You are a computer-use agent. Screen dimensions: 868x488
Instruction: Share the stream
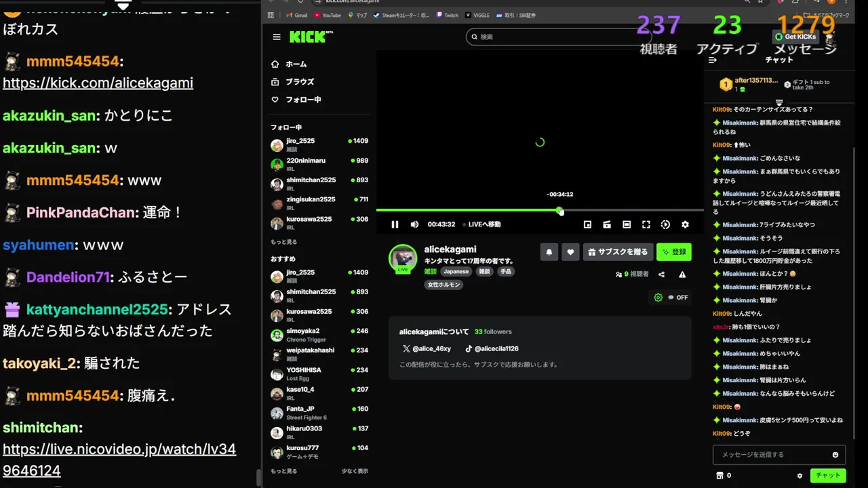coord(661,274)
